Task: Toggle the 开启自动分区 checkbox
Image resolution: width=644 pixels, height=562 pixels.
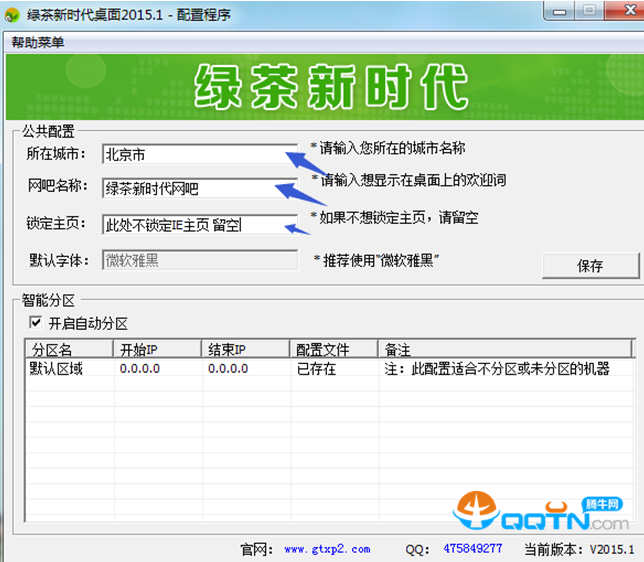Action: pos(36,322)
